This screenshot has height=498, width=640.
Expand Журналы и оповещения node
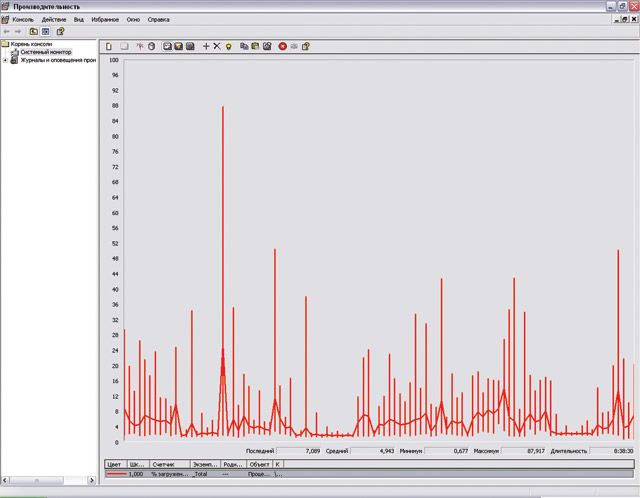(x=5, y=60)
